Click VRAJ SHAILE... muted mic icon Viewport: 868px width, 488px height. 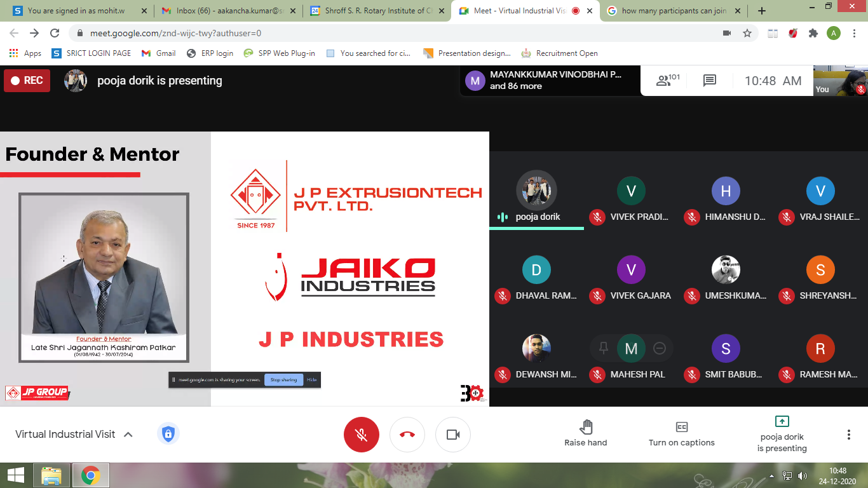coord(787,217)
